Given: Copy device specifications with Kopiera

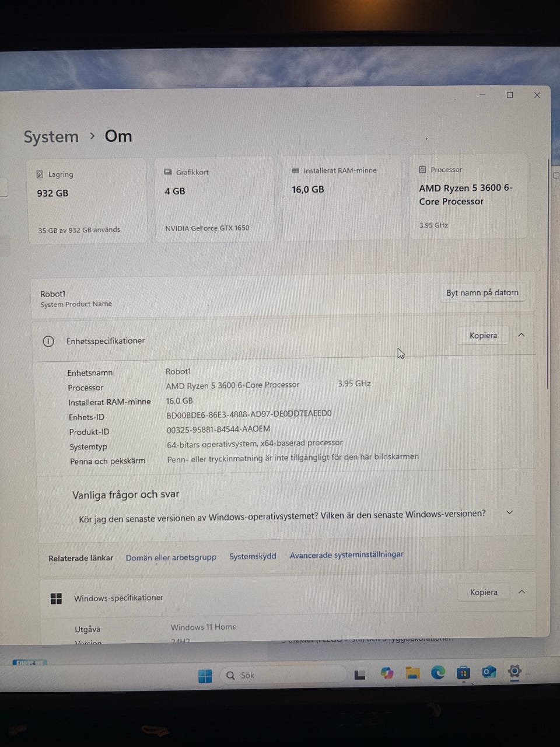Looking at the screenshot, I should 483,336.
